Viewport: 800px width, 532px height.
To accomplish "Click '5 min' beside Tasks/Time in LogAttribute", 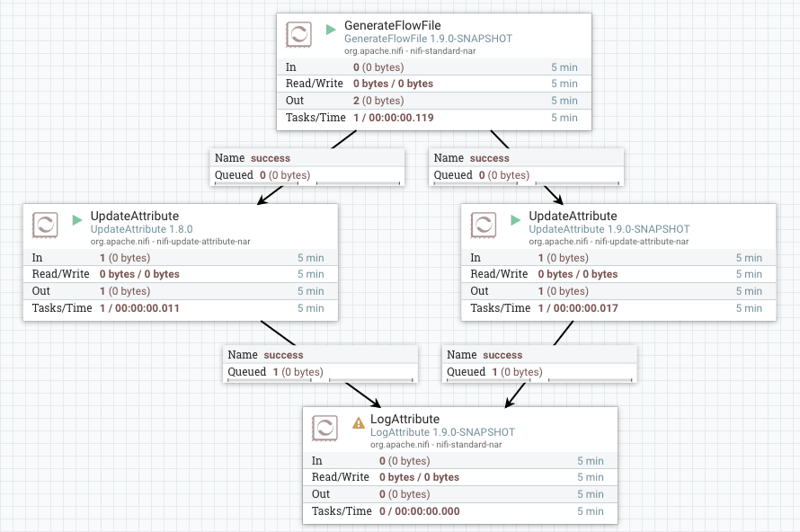I will coord(591,511).
